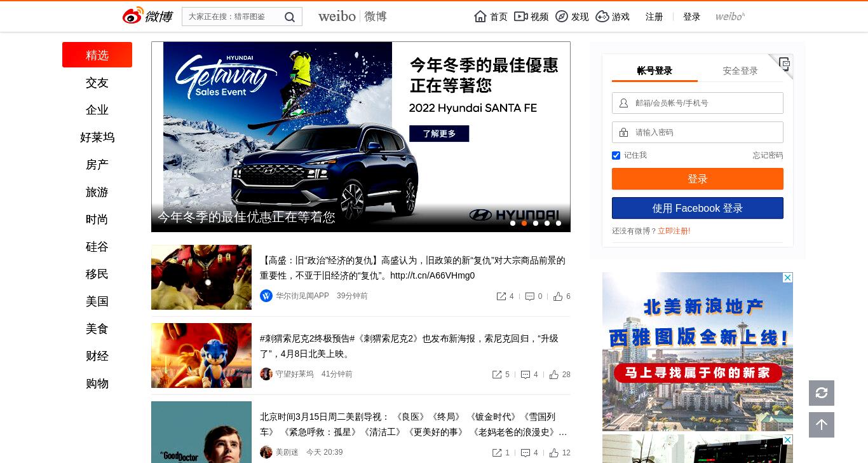Image resolution: width=868 pixels, height=463 pixels.
Task: Click 登录 in top navigation
Action: [x=692, y=17]
